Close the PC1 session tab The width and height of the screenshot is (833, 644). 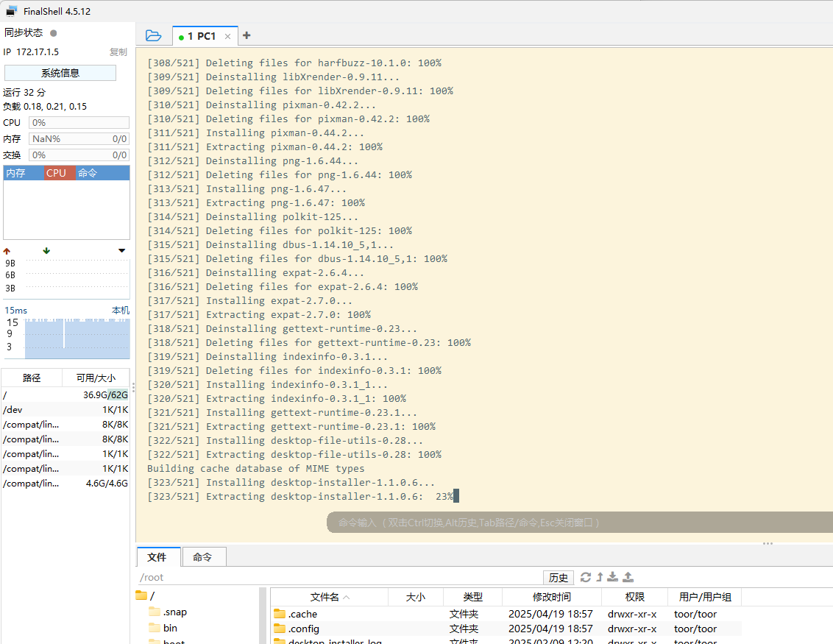[227, 37]
